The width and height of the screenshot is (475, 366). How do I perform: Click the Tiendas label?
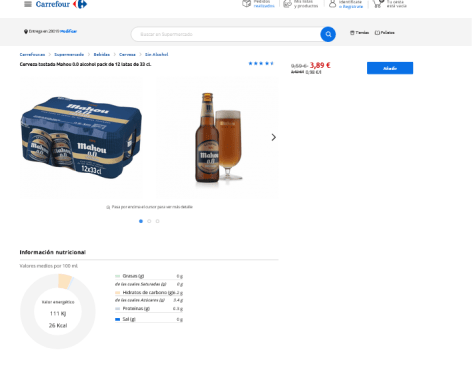(x=362, y=33)
